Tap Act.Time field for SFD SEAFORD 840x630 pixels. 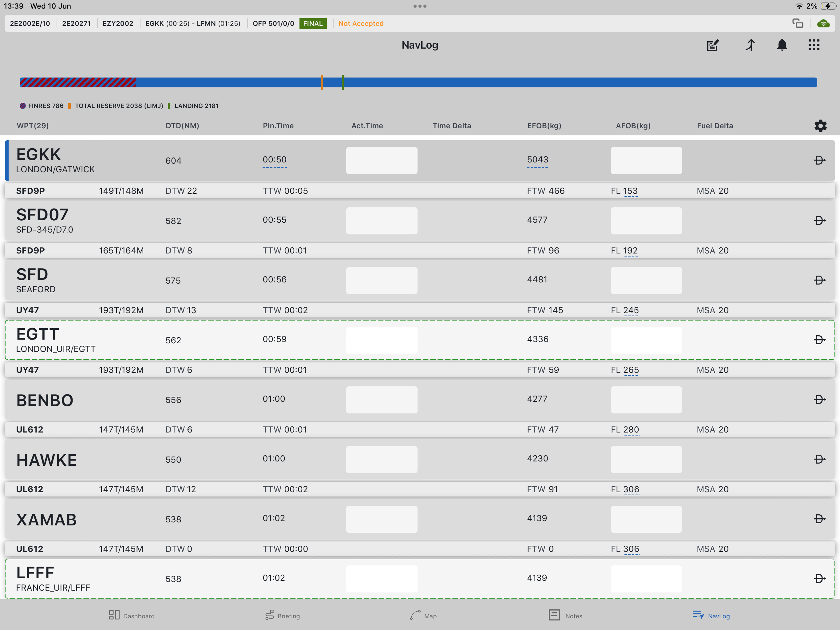click(x=382, y=280)
